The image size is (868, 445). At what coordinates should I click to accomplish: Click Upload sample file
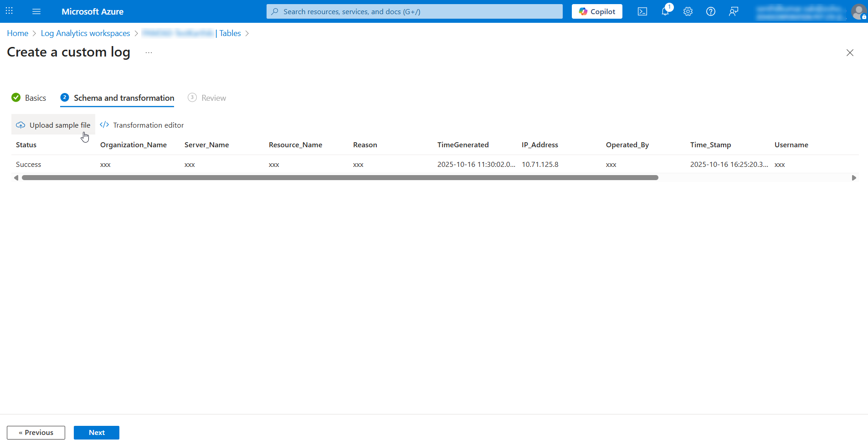tap(53, 124)
